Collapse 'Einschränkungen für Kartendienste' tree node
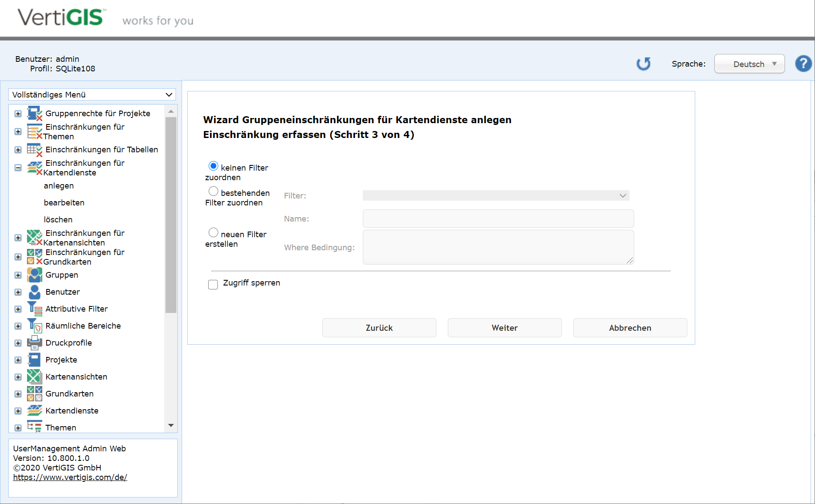 coord(18,168)
